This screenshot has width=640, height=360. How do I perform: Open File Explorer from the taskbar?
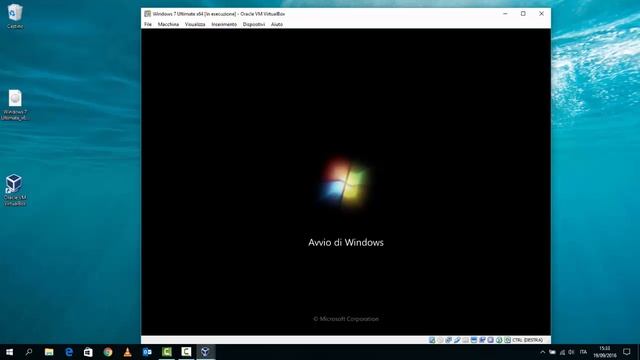[49, 352]
